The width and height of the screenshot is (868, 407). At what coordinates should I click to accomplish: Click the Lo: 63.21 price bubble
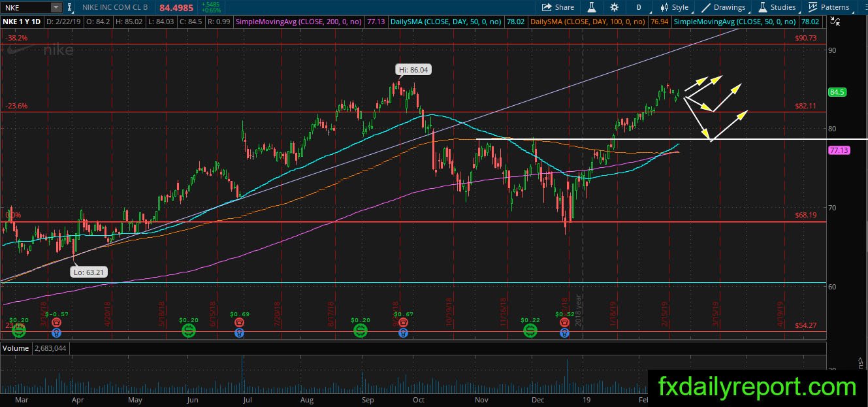89,272
